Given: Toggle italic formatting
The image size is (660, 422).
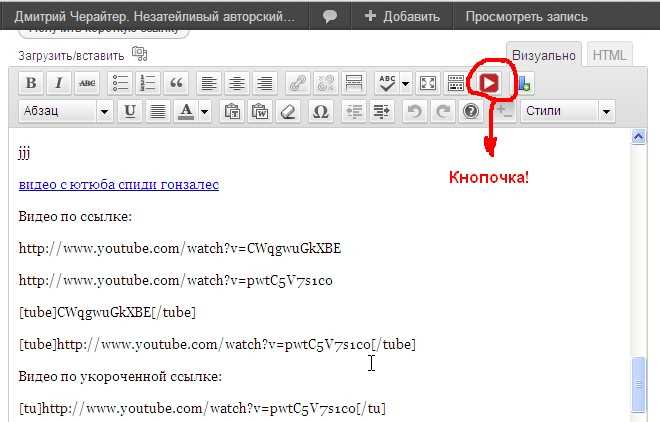Looking at the screenshot, I should (x=59, y=83).
